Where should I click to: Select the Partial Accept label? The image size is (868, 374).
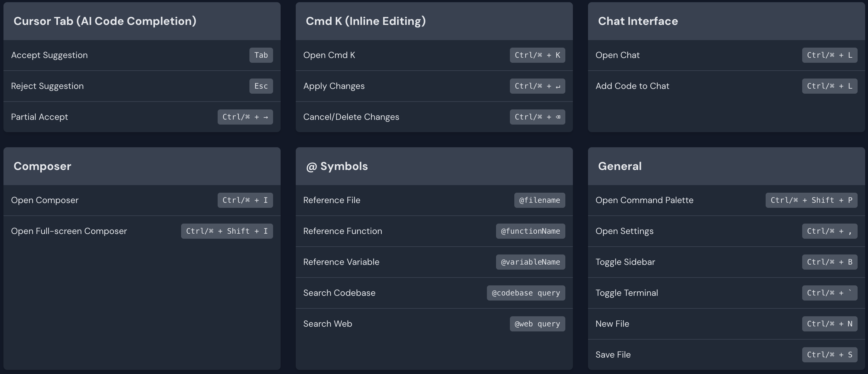tap(39, 117)
